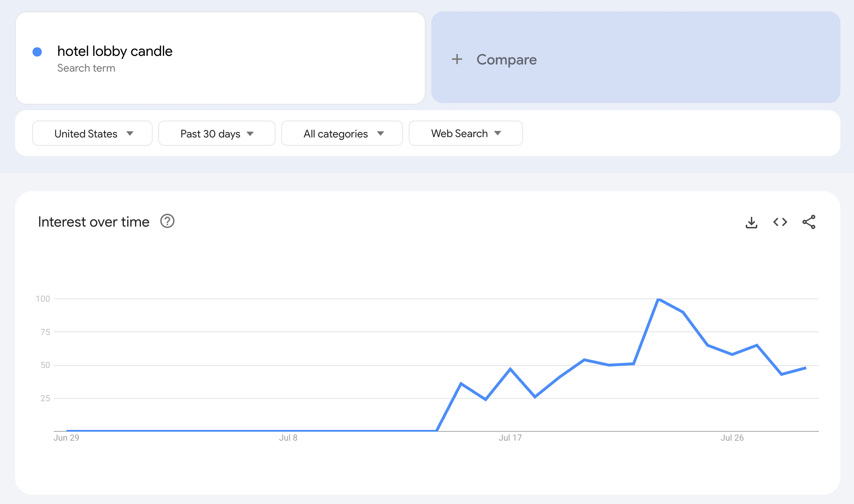Edit the hotel lobby candle search term

(x=115, y=52)
